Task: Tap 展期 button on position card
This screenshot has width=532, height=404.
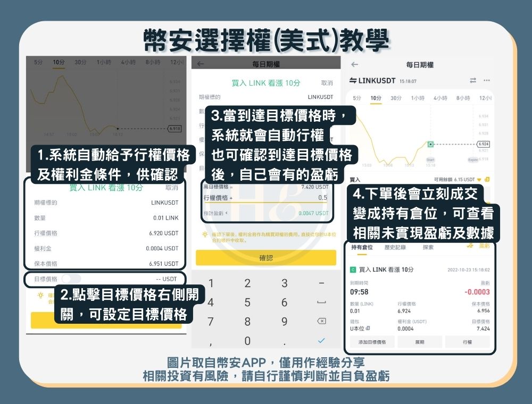Action: [420, 342]
